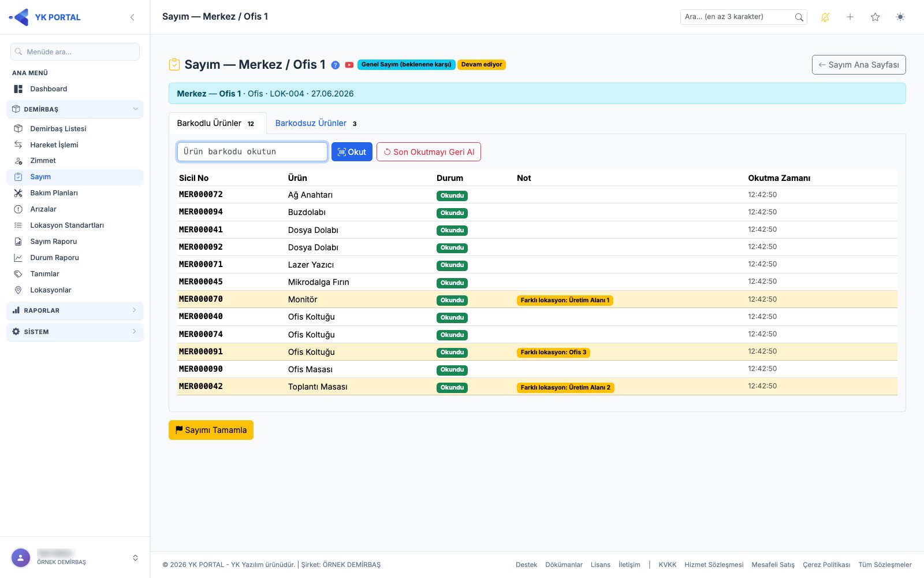Screen dimensions: 924x578
Task: Switch to Barkodlu Ürünler tab
Action: 217,123
